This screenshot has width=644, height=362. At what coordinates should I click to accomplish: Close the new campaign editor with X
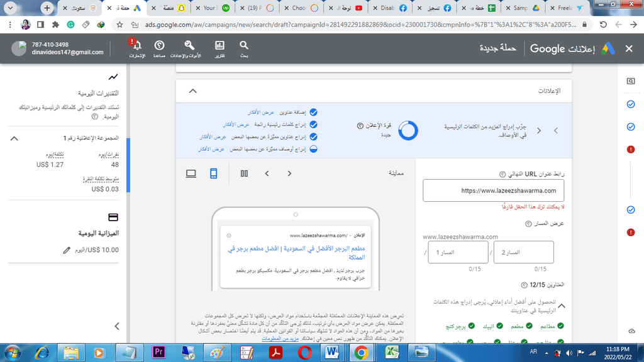click(x=629, y=48)
